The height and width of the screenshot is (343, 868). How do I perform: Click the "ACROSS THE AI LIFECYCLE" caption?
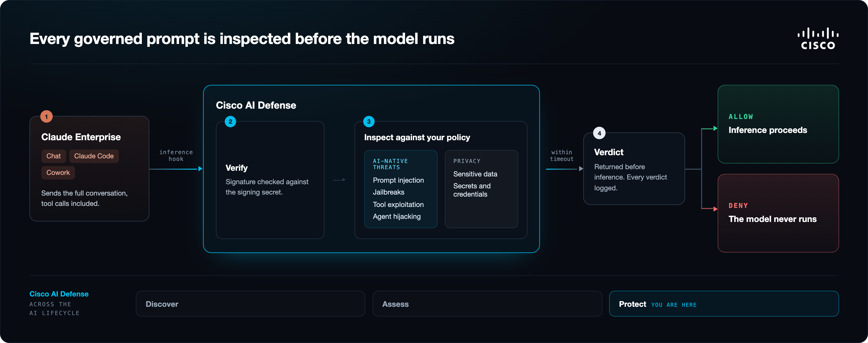[54, 309]
